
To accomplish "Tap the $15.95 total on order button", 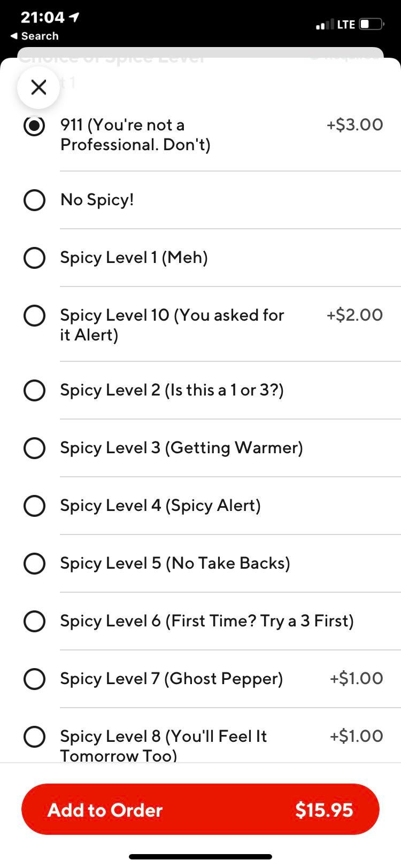I will [324, 810].
